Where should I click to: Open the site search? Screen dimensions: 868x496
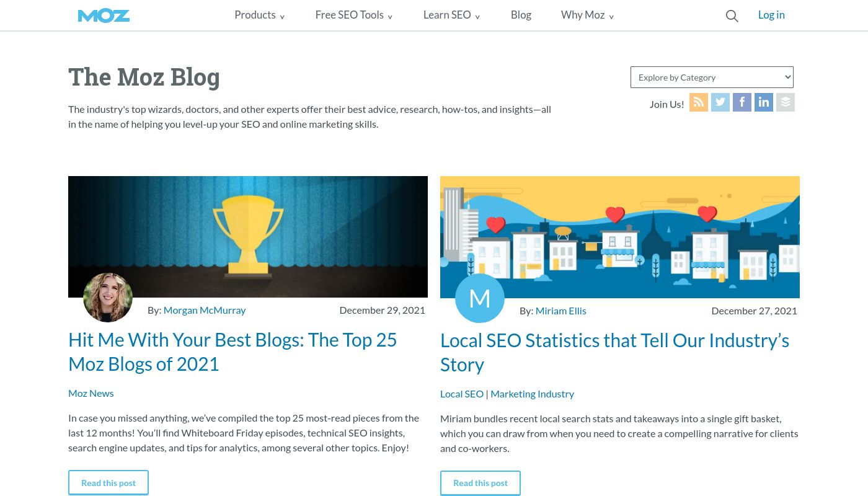pyautogui.click(x=732, y=16)
